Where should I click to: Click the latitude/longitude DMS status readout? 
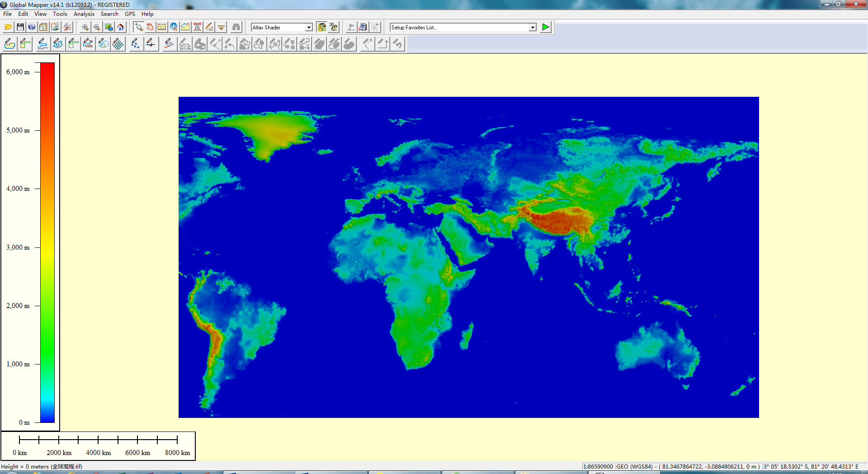point(811,467)
